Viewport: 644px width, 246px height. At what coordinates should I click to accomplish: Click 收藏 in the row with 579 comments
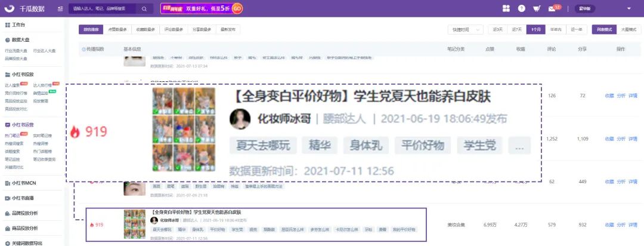pos(609,225)
